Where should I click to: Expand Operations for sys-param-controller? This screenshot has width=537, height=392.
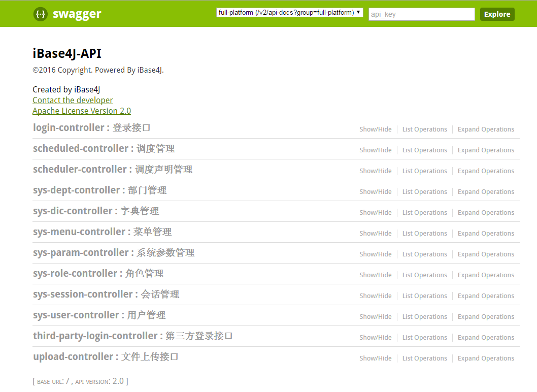pyautogui.click(x=486, y=254)
